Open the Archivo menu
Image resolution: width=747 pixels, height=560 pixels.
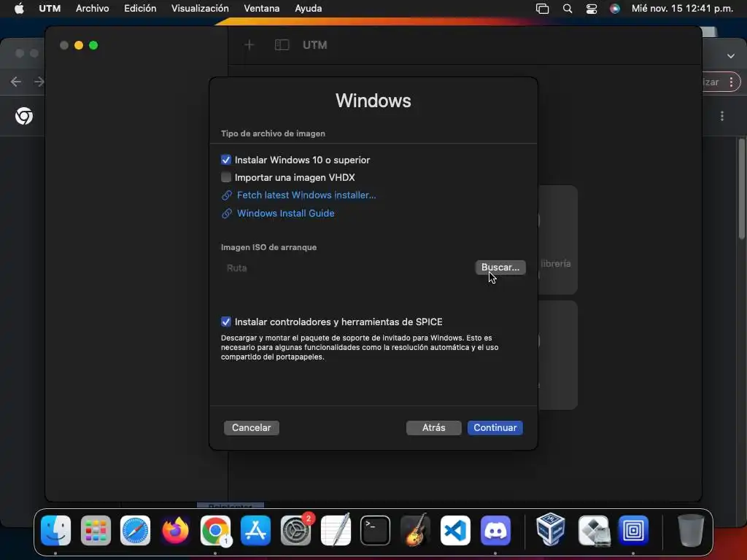93,9
